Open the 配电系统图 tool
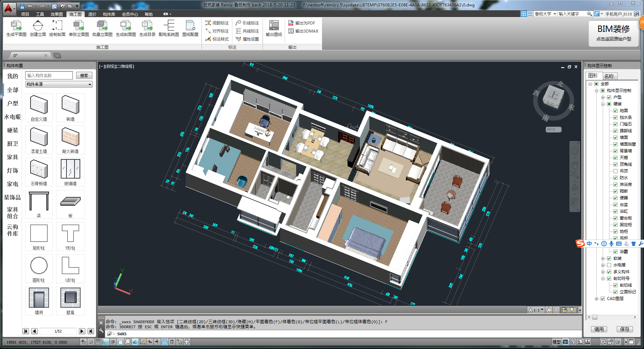The height and width of the screenshot is (349, 644). [x=169, y=28]
